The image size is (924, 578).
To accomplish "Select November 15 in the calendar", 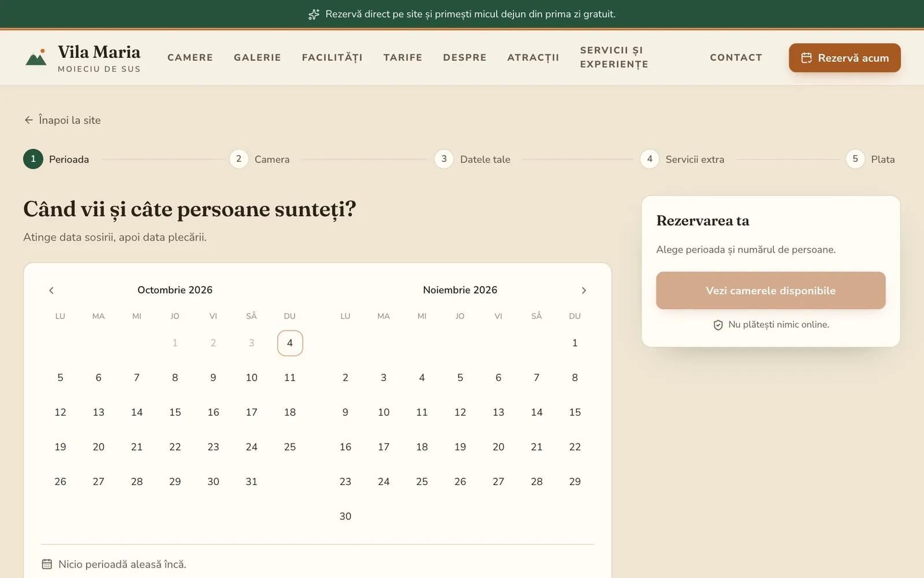I will click(x=575, y=412).
